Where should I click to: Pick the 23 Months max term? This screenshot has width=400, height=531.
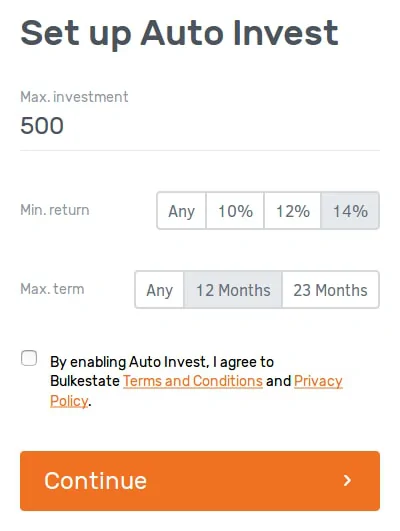click(331, 290)
